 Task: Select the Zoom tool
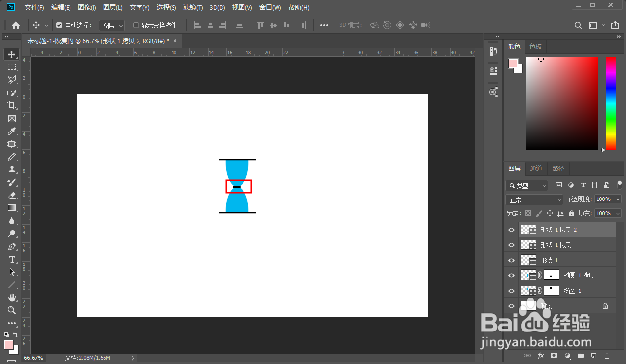[x=12, y=310]
